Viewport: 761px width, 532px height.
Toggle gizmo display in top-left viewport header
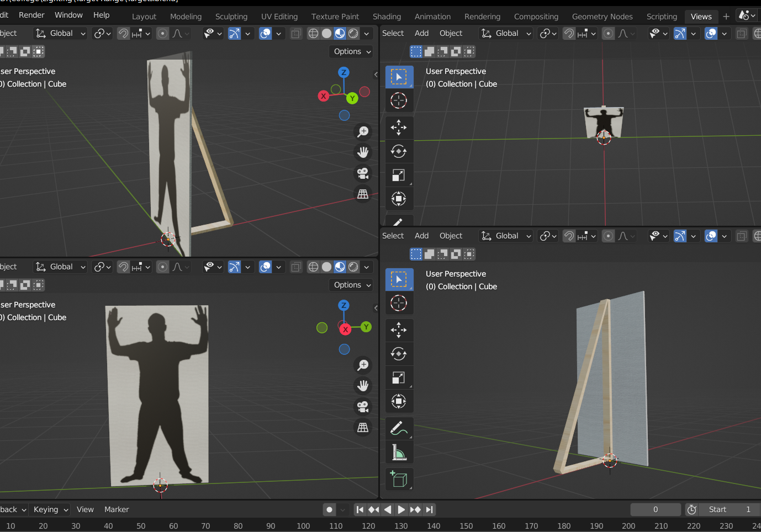(x=234, y=34)
